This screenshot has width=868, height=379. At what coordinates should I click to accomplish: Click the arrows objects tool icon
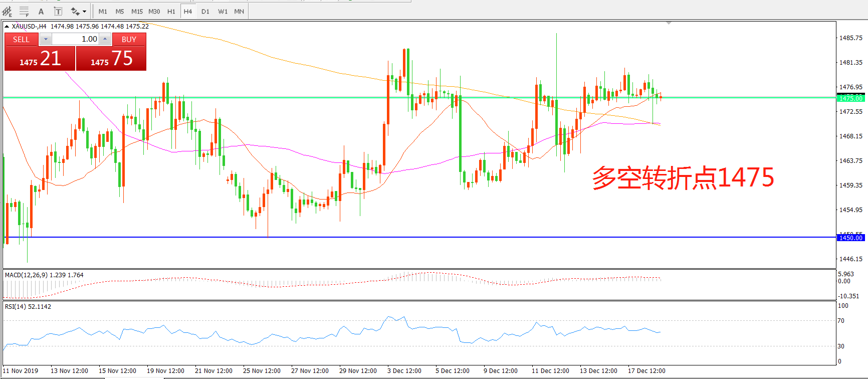pyautogui.click(x=75, y=11)
